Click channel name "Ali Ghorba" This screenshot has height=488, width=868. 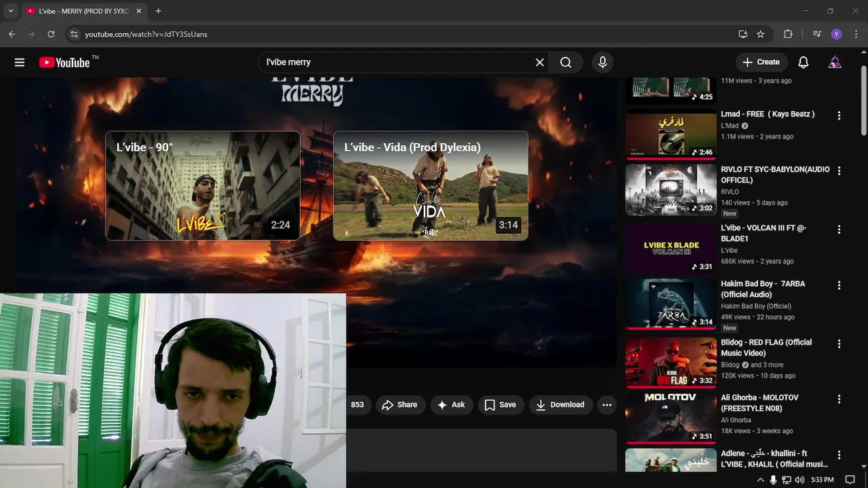[736, 420]
